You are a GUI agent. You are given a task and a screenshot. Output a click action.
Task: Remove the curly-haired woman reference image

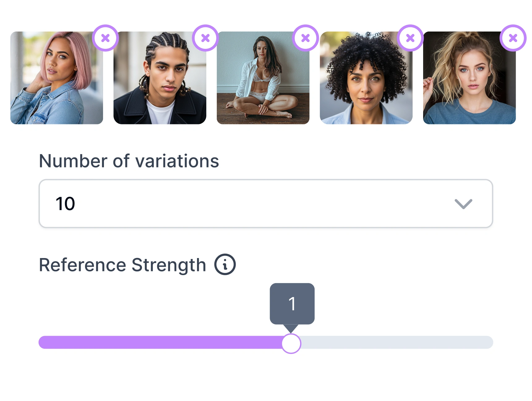pos(410,38)
